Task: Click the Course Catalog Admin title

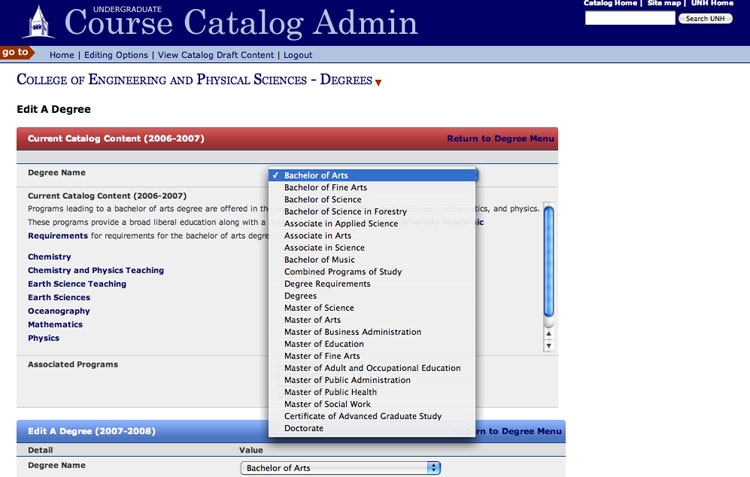Action: point(241,22)
